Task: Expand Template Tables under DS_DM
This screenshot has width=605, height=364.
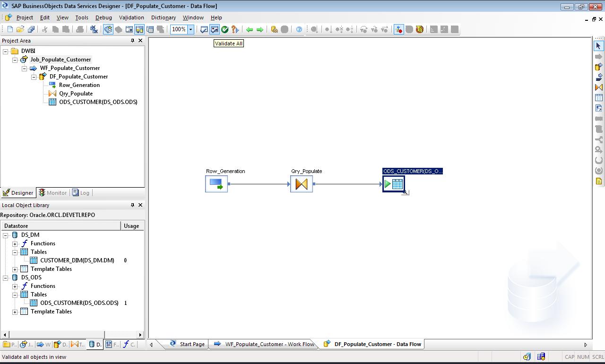Action: point(15,269)
